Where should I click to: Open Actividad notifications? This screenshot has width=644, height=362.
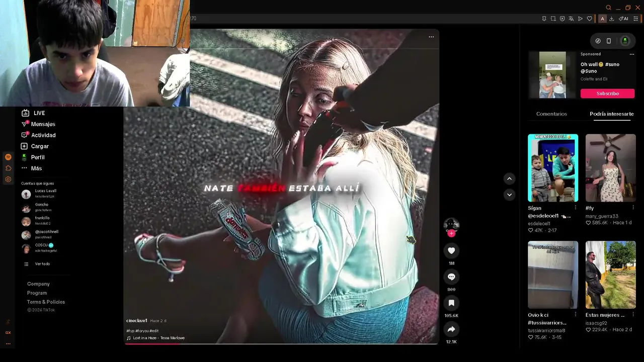[38, 135]
